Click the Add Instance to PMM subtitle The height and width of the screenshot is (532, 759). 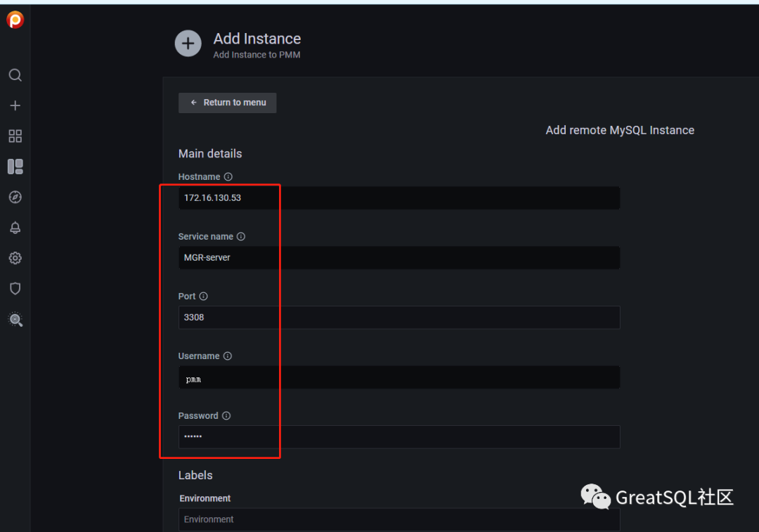click(257, 55)
